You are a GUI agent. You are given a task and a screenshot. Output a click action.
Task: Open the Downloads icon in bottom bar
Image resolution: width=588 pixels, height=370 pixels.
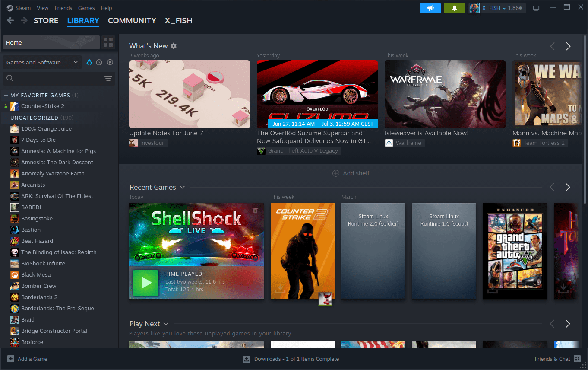247,359
